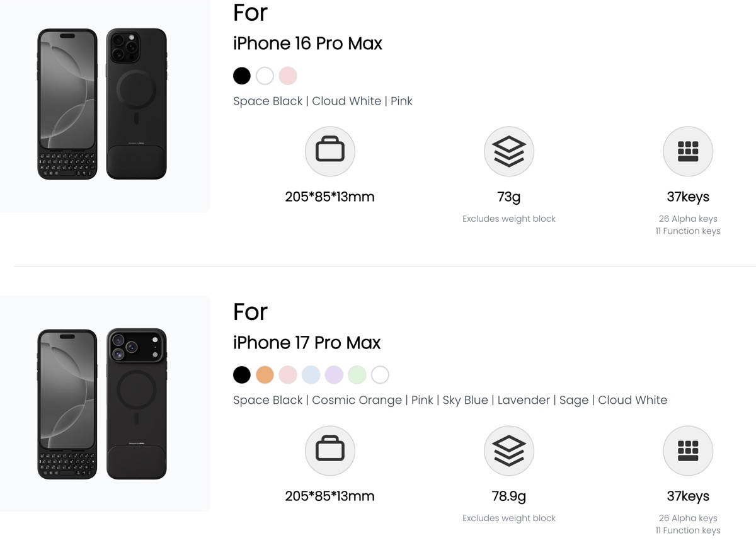Click the dimensions briefcase icon for iPhone 17 Pro Max
The height and width of the screenshot is (545, 756).
click(x=329, y=451)
